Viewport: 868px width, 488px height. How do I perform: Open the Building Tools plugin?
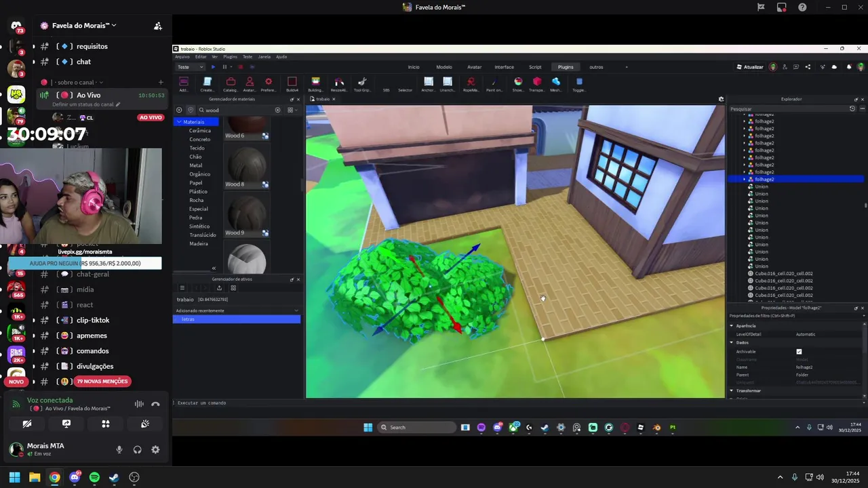click(315, 84)
